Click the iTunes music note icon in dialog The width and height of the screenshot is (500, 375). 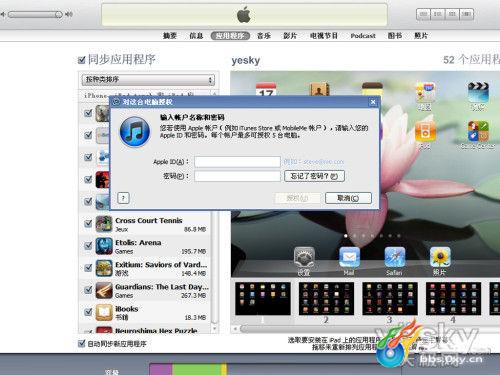pyautogui.click(x=135, y=131)
